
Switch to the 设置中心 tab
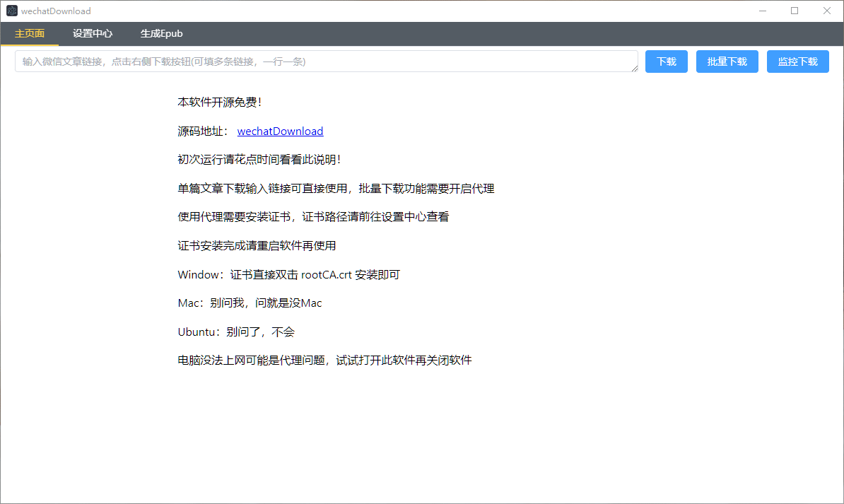92,33
